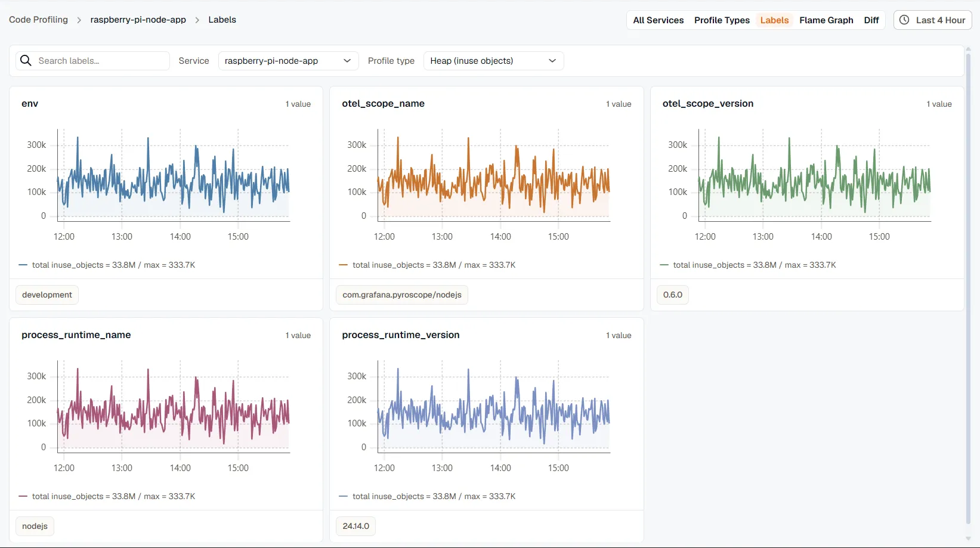Click the clock icon beside Last 4 Hour
This screenshot has width=980, height=548.
(x=904, y=20)
